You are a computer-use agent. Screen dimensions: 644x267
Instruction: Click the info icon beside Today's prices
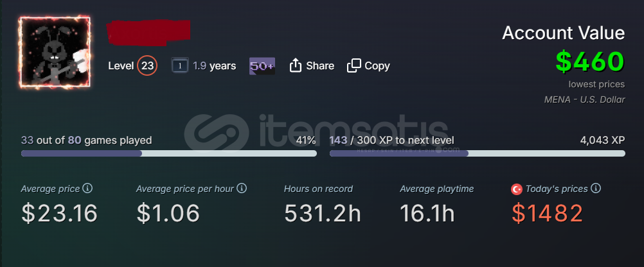click(x=596, y=189)
